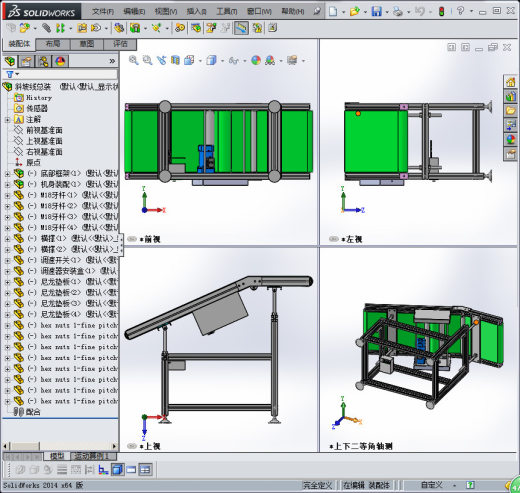The image size is (520, 493).
Task: Open the ConfigurationManager tab
Action: click(43, 61)
